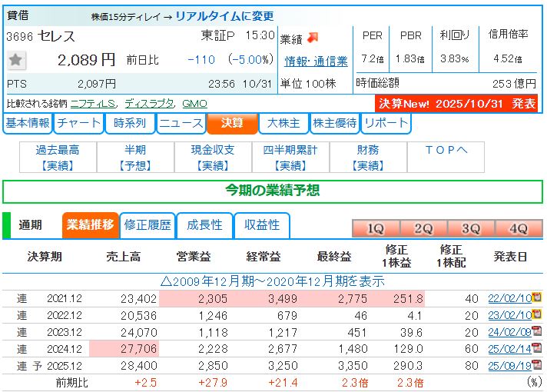Expand 2009年12月期〜2020年12月期 earlier periods
This screenshot has height=392, width=547.
(273, 281)
